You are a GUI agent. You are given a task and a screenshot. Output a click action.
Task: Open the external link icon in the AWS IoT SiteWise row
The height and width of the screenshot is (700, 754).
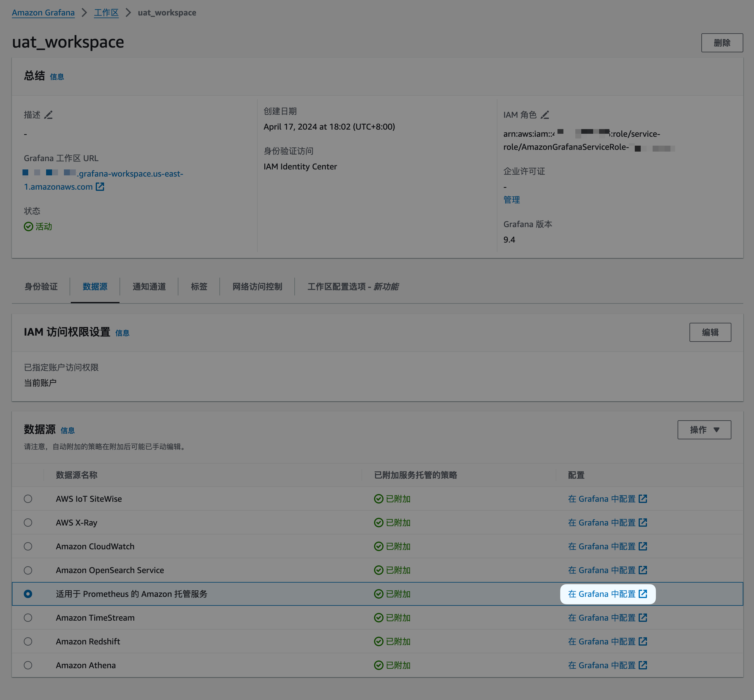[643, 498]
